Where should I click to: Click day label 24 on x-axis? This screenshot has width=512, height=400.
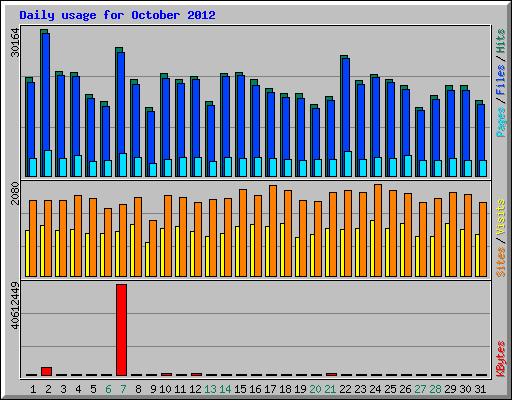[x=375, y=389]
